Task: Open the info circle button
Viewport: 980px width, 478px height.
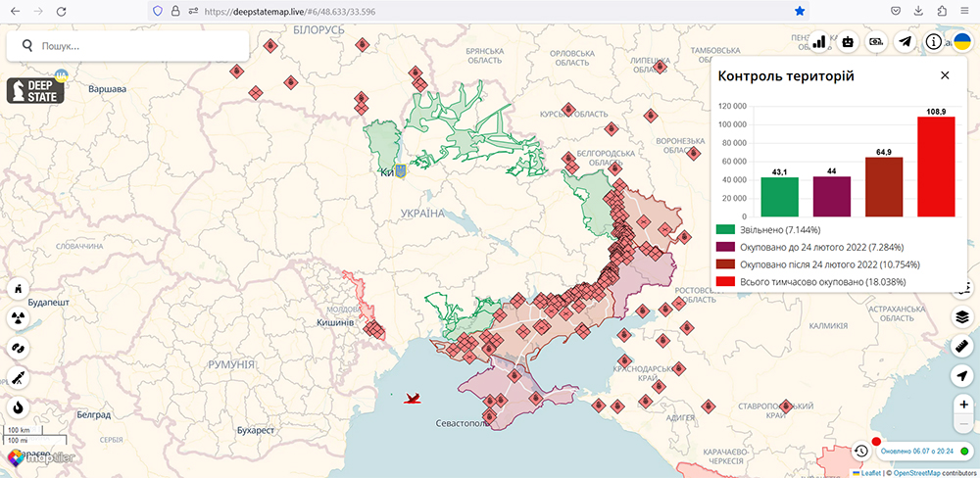Action: tap(934, 41)
